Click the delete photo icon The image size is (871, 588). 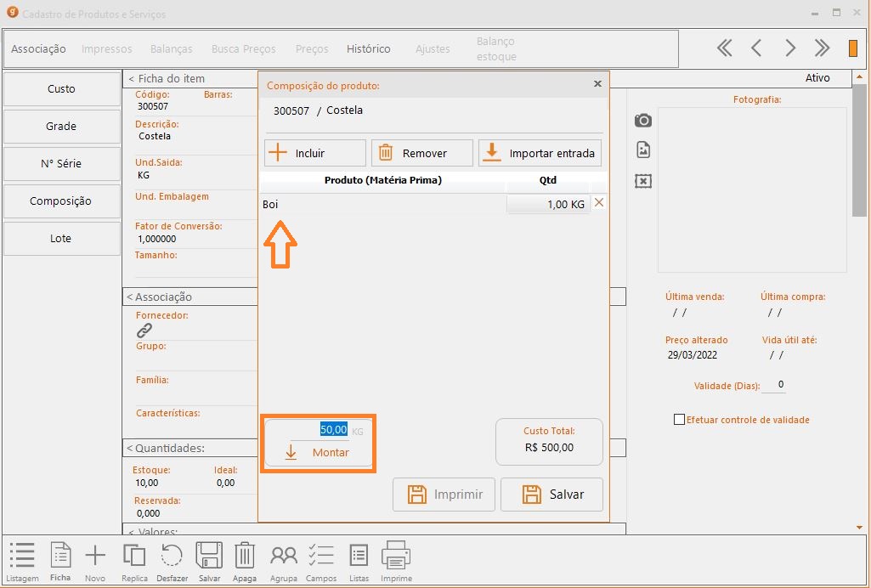643,181
